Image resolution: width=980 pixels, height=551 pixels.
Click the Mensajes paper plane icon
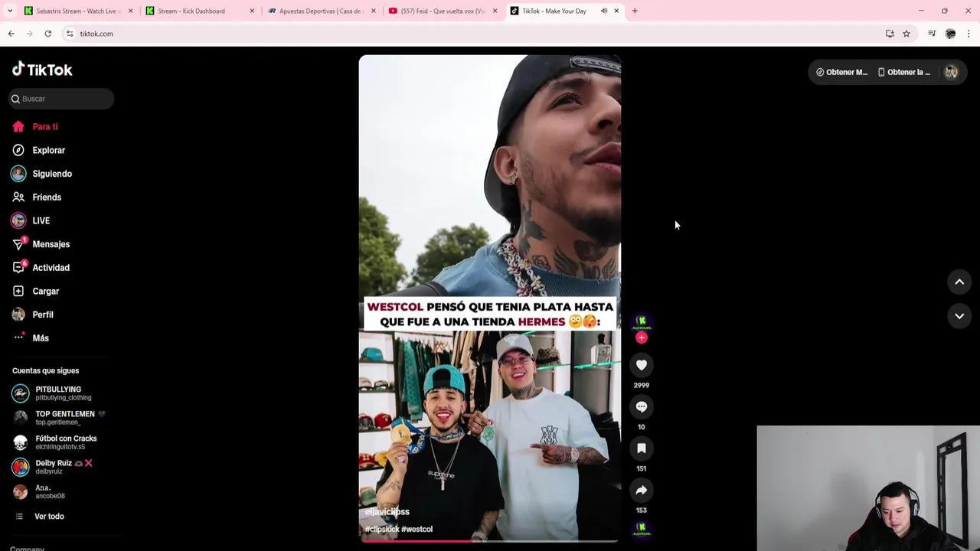click(18, 244)
